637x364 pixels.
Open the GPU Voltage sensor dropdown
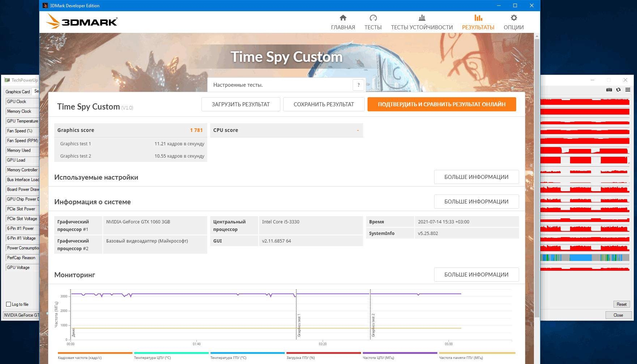[22, 267]
